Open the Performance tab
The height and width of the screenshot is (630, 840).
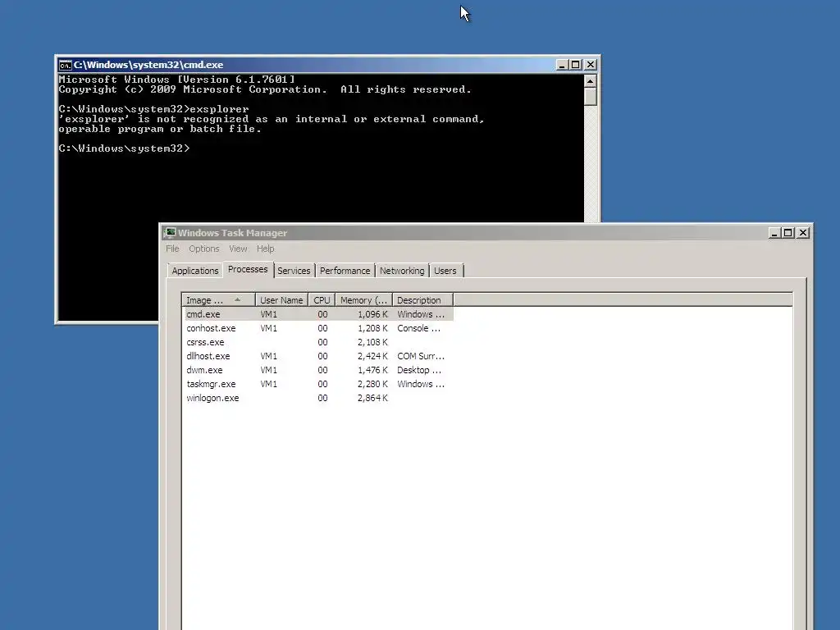click(x=345, y=271)
